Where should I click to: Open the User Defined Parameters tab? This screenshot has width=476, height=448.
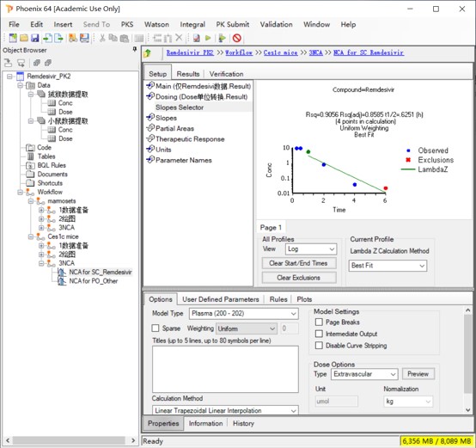[221, 299]
